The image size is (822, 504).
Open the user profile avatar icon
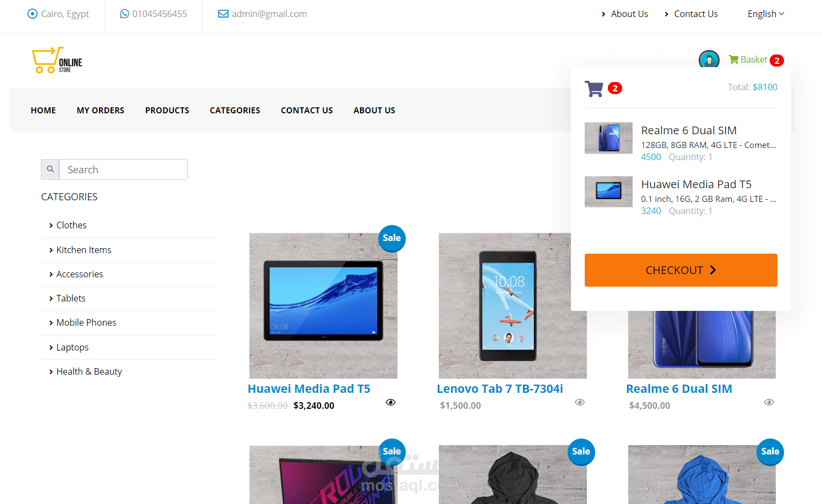pyautogui.click(x=709, y=59)
